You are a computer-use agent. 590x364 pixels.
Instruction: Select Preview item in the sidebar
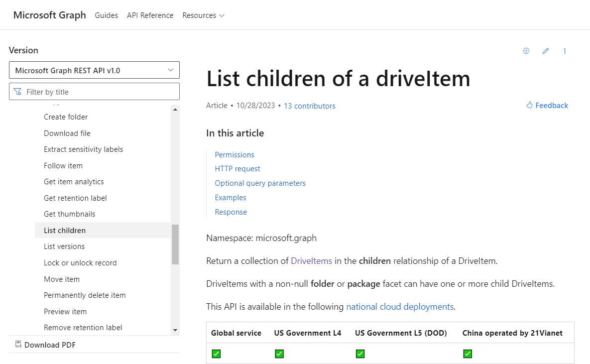[x=65, y=312]
